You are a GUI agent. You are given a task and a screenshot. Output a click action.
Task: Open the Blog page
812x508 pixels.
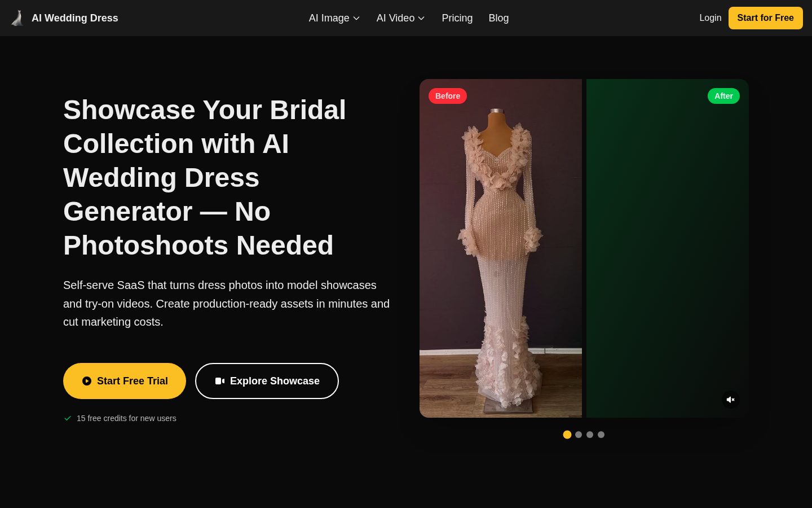point(498,18)
